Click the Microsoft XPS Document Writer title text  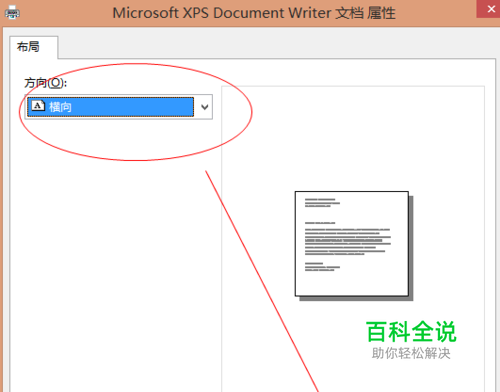pyautogui.click(x=254, y=13)
